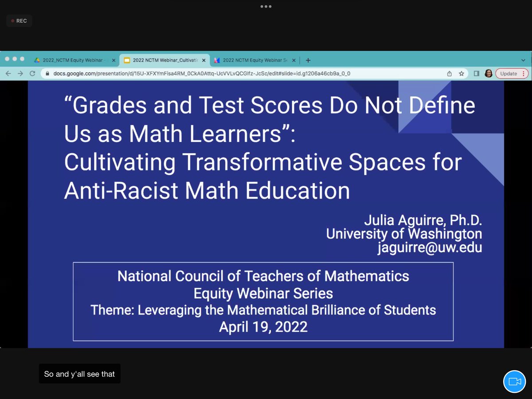Click the Cultivating Transformative Spaces for line
Viewport: 532px width, 399px height.
pos(263,162)
